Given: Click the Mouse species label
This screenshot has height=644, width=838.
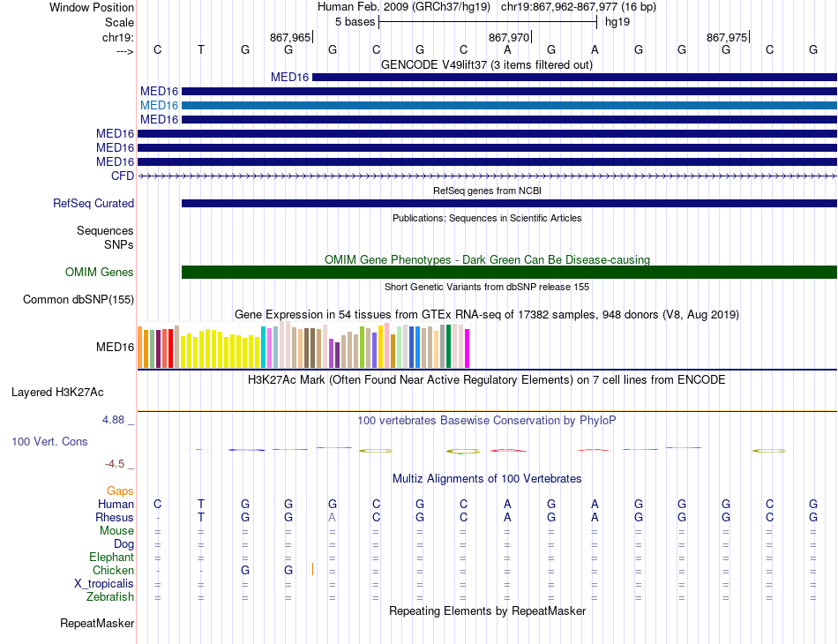Looking at the screenshot, I should tap(116, 531).
